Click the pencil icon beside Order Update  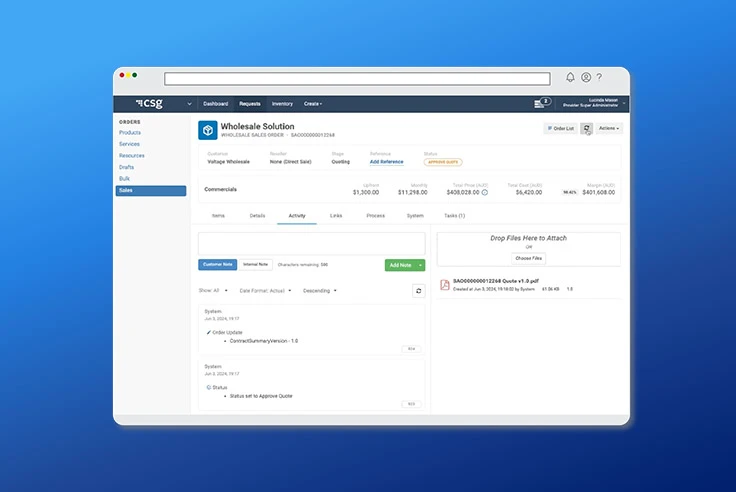point(208,332)
